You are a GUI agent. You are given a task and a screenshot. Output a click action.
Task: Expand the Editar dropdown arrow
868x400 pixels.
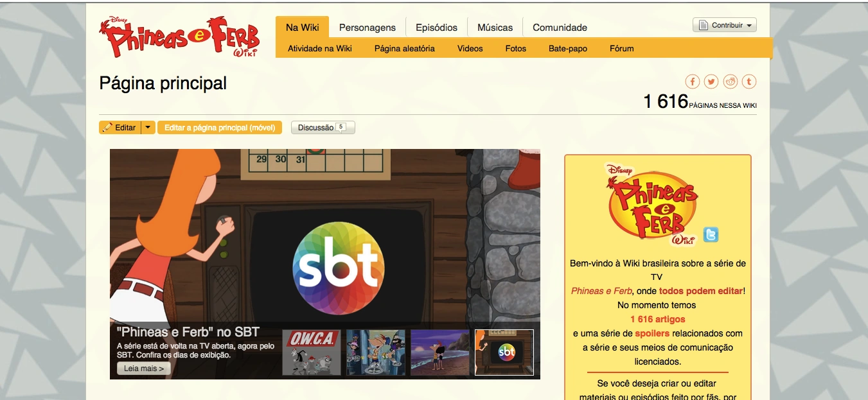[x=148, y=128]
